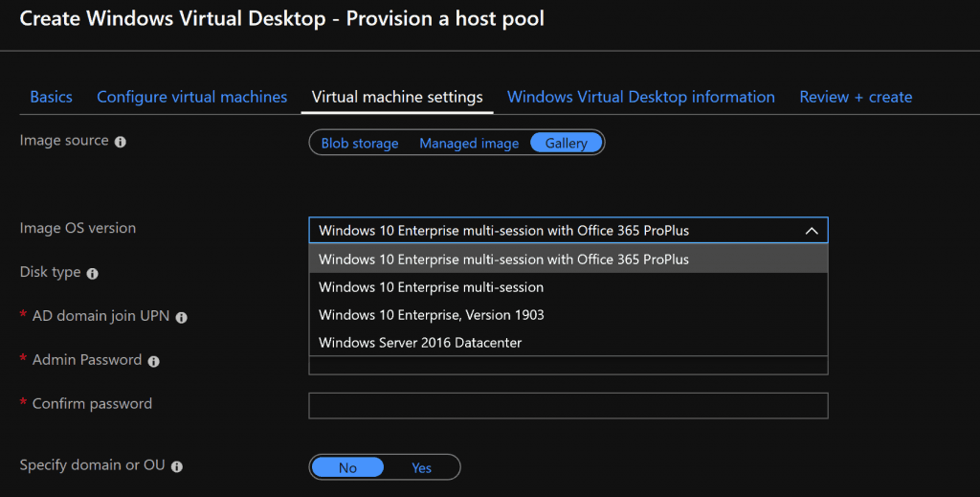Choose Blob storage as image source
This screenshot has height=497, width=980.
tap(360, 143)
